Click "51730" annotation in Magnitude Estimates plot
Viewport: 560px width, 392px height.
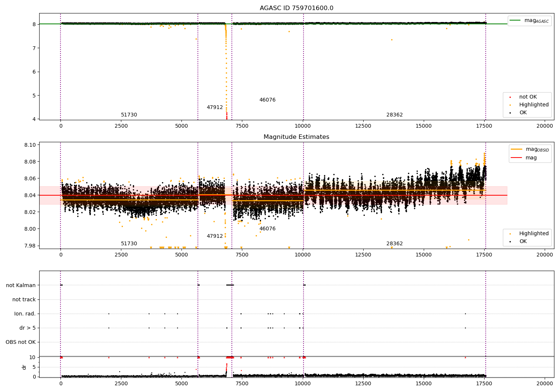129,244
